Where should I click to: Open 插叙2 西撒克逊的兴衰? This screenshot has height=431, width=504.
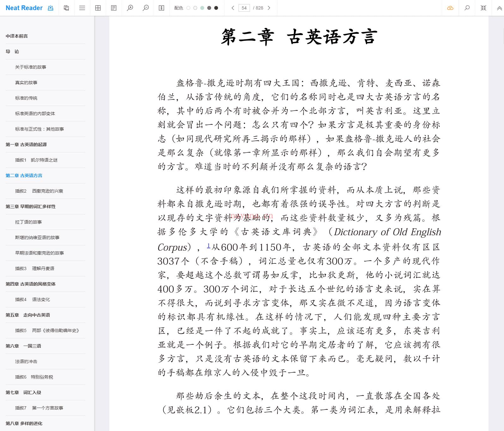point(39,191)
